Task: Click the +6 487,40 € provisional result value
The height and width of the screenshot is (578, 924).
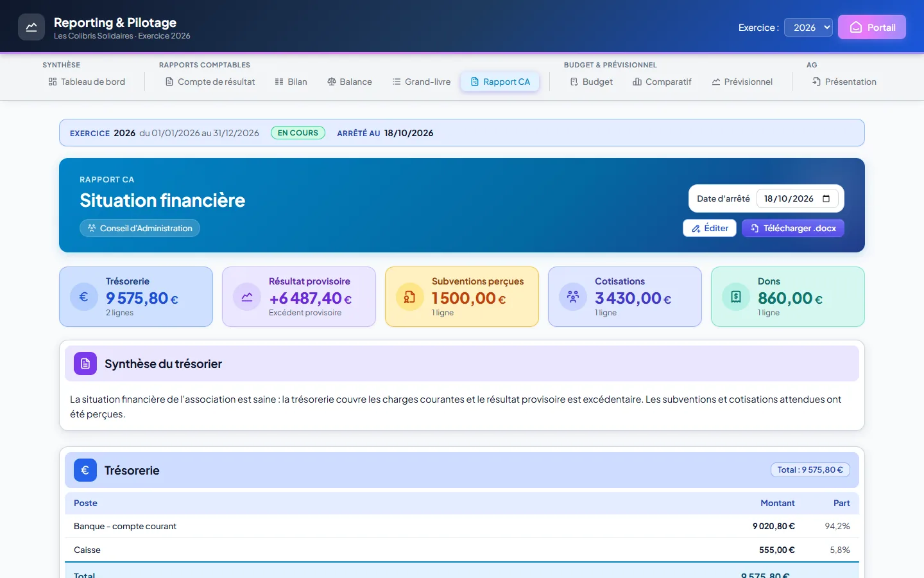Action: (x=311, y=299)
